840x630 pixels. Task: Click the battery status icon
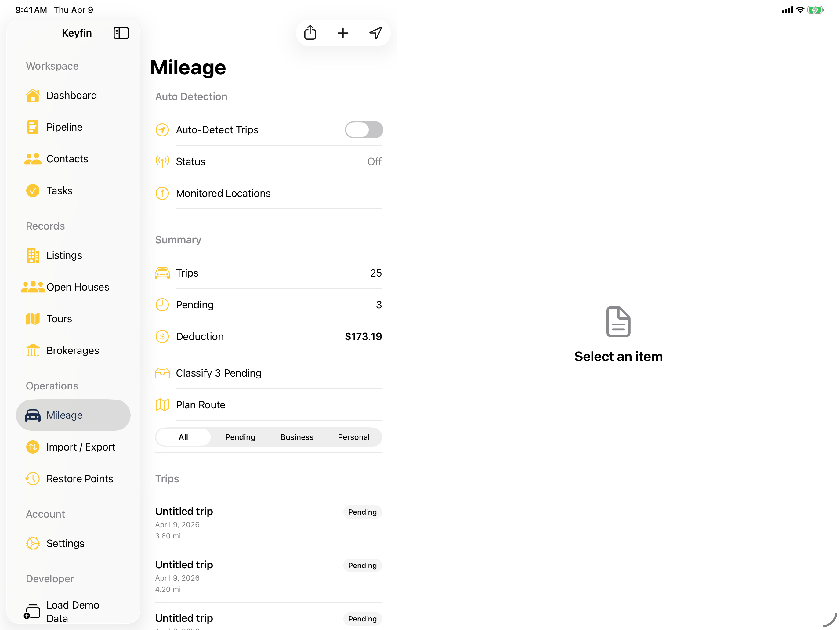[815, 10]
